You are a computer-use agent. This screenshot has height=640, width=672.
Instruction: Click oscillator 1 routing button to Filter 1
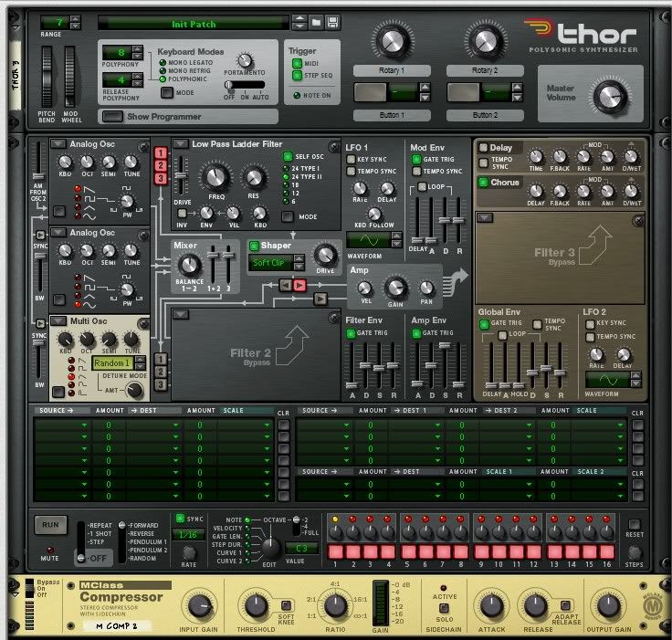pos(161,153)
